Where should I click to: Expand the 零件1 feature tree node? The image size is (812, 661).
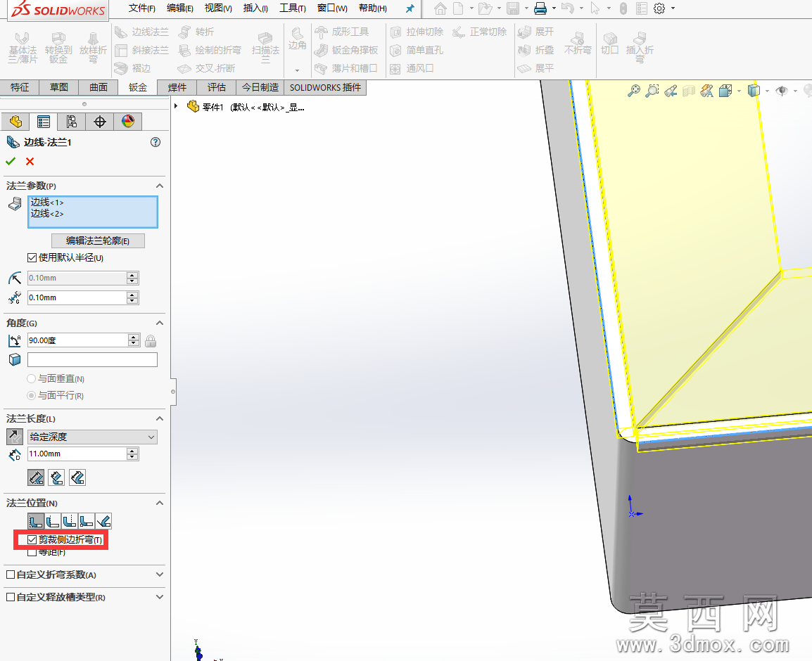pos(176,107)
